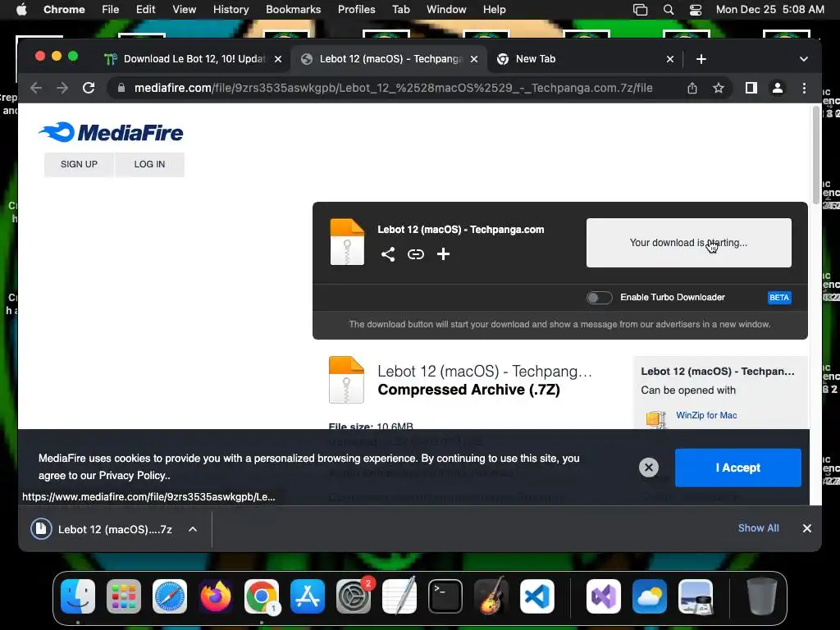Screen dimensions: 840x630
Task: Click the share page icon in address bar
Action: 692,88
